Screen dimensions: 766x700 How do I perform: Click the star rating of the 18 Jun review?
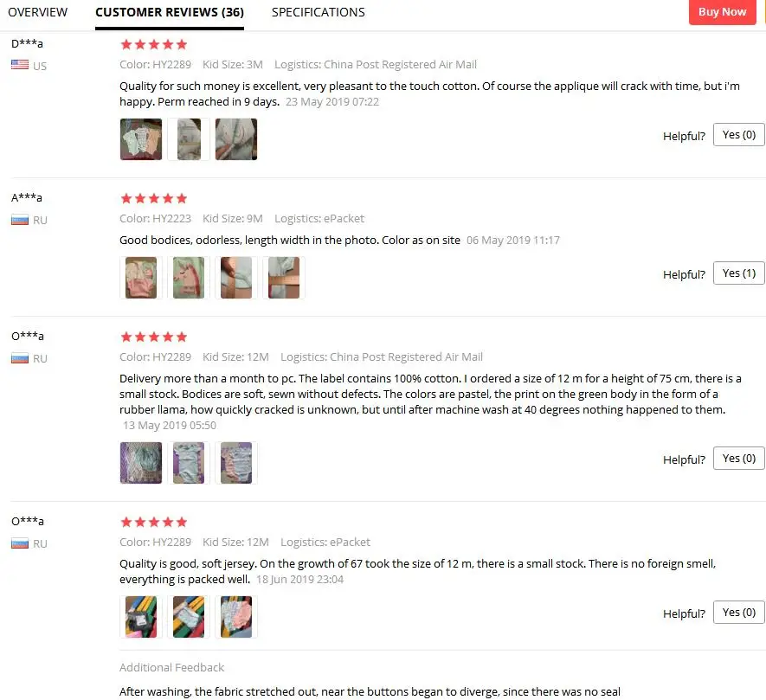click(154, 522)
